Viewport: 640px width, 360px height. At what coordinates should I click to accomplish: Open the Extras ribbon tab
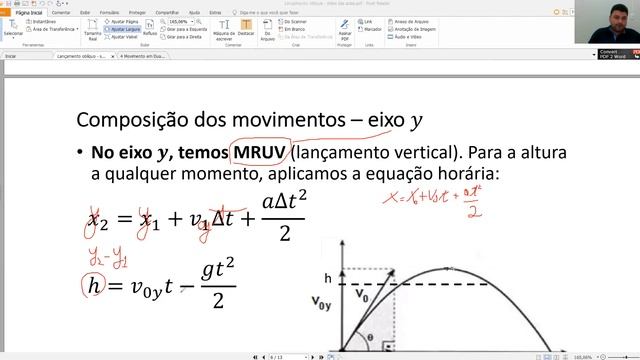pos(215,13)
